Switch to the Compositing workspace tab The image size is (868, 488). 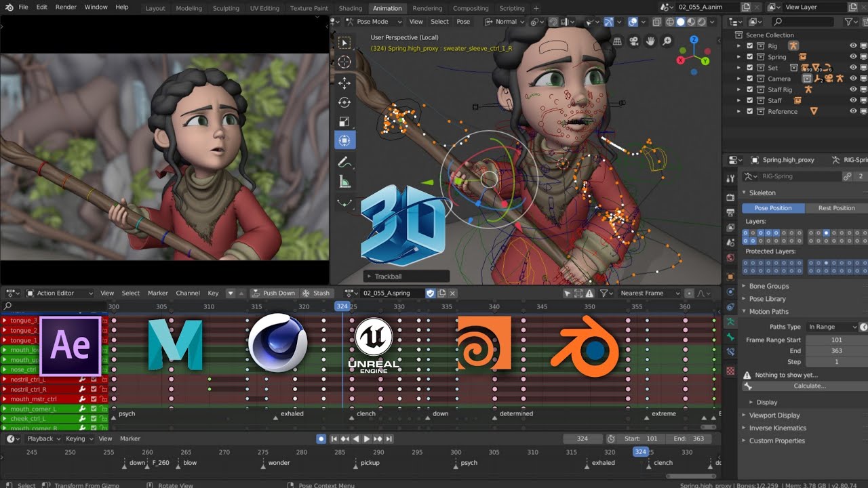click(471, 8)
